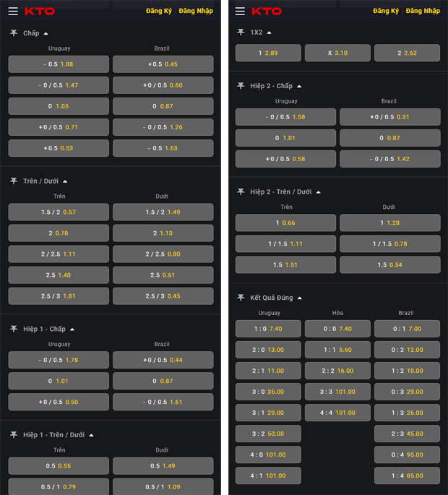Image resolution: width=448 pixels, height=495 pixels.
Task: Collapse the Hiệp 1 - Chấp section arrow
Action: (x=72, y=329)
